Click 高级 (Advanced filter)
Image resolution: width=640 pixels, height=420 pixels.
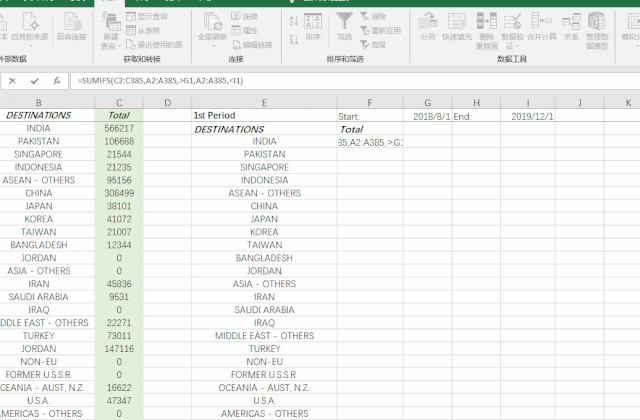pos(373,44)
